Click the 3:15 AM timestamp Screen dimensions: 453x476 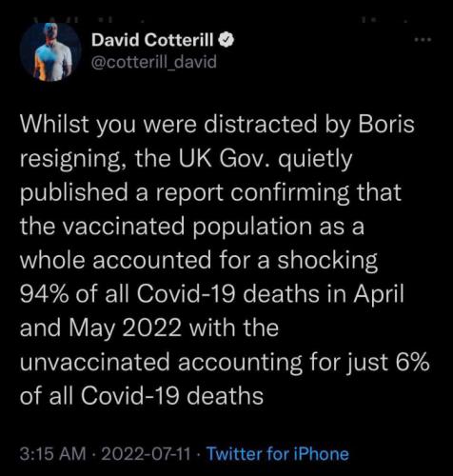coord(52,454)
